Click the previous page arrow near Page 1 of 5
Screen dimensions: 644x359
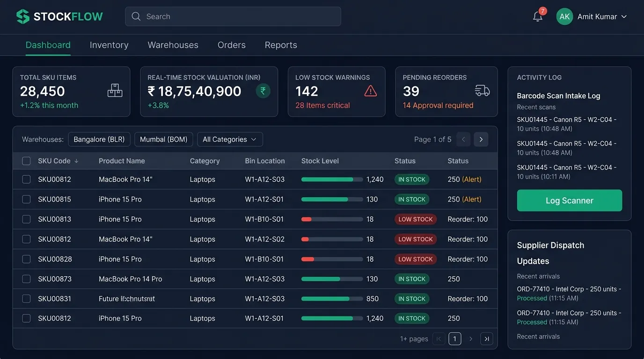tap(463, 139)
